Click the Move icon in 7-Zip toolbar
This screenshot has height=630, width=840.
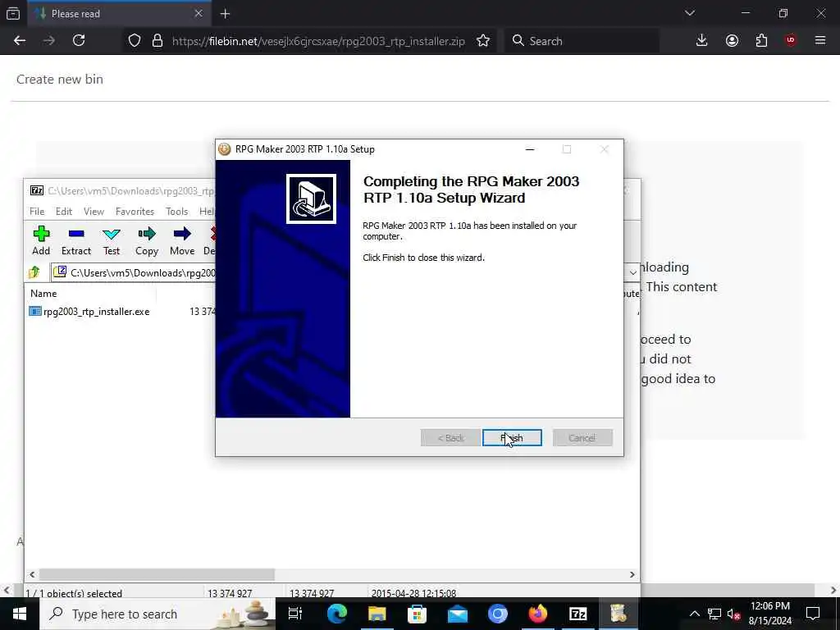point(182,240)
